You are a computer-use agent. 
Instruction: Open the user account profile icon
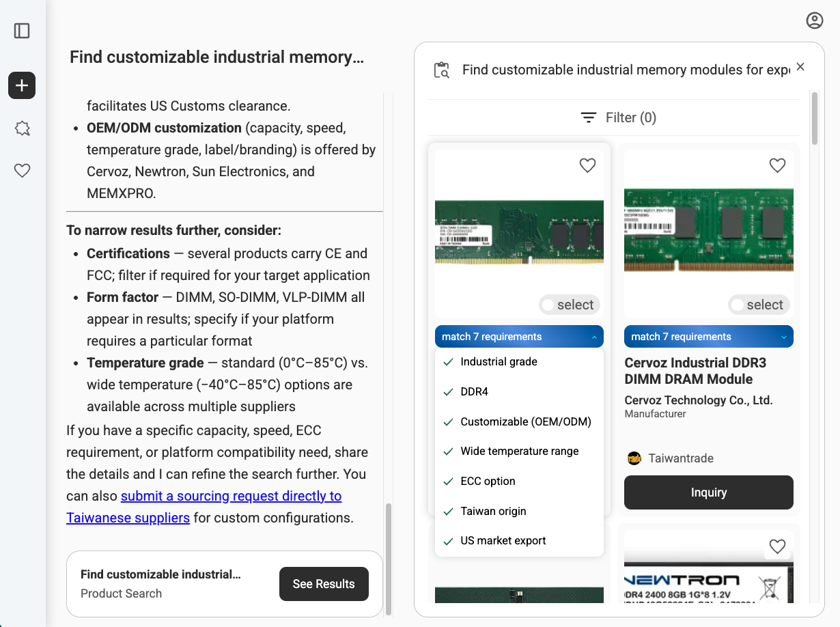pos(815,20)
